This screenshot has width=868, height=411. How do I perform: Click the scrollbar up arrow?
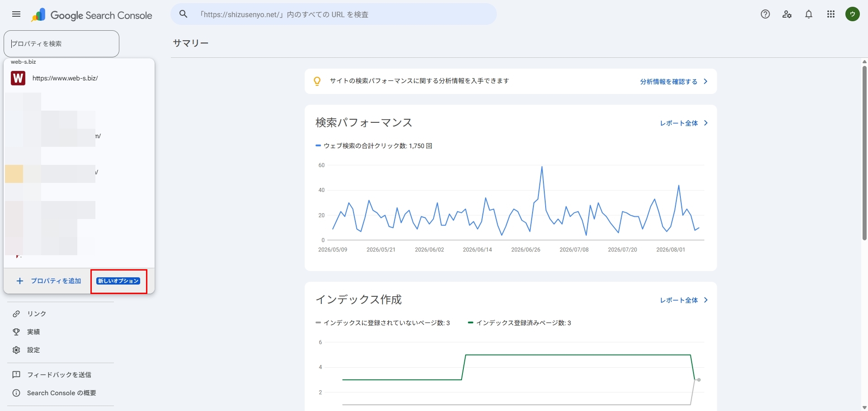pyautogui.click(x=864, y=62)
